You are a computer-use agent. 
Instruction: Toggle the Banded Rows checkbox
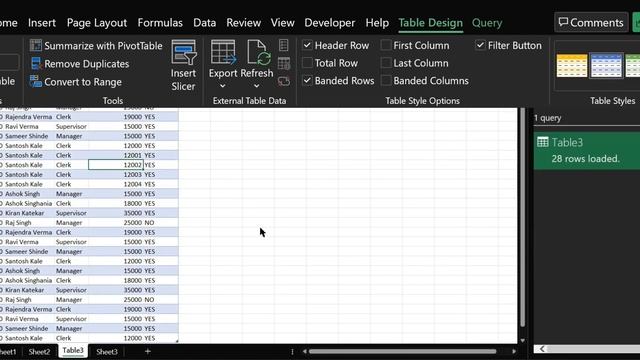[307, 80]
